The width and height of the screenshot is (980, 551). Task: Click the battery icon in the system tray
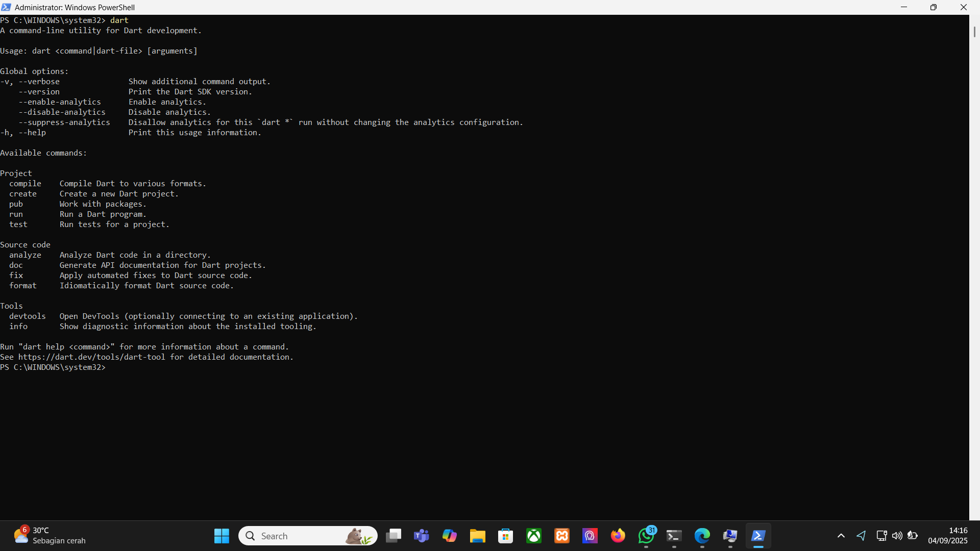click(x=914, y=536)
